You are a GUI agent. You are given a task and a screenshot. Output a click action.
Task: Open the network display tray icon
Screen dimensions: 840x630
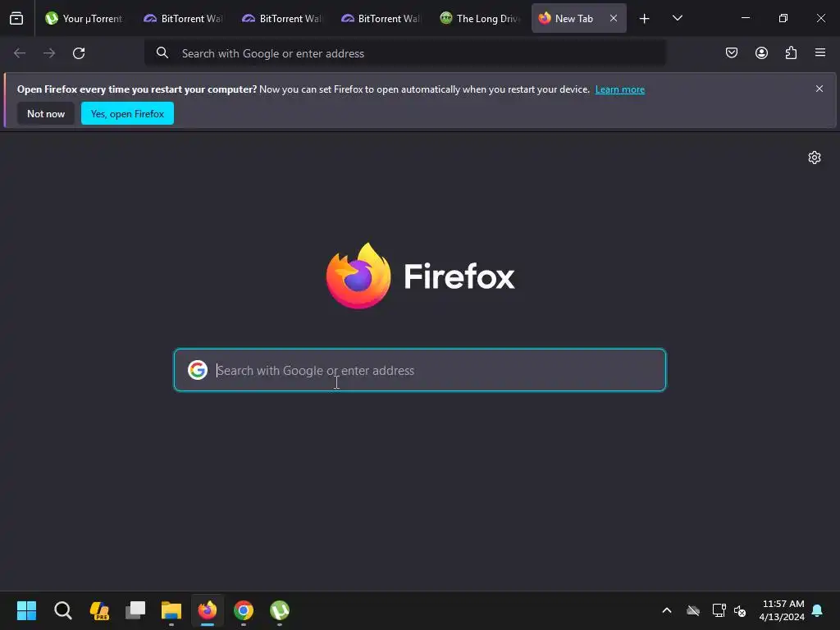(x=719, y=610)
